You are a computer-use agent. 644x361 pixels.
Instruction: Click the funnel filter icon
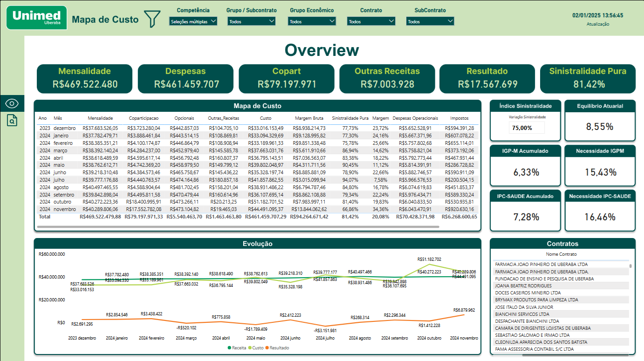[152, 18]
